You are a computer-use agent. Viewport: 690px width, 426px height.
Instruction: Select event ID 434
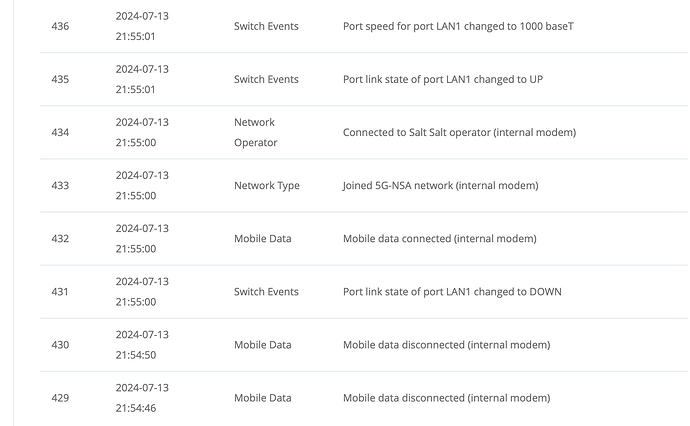[x=60, y=132]
